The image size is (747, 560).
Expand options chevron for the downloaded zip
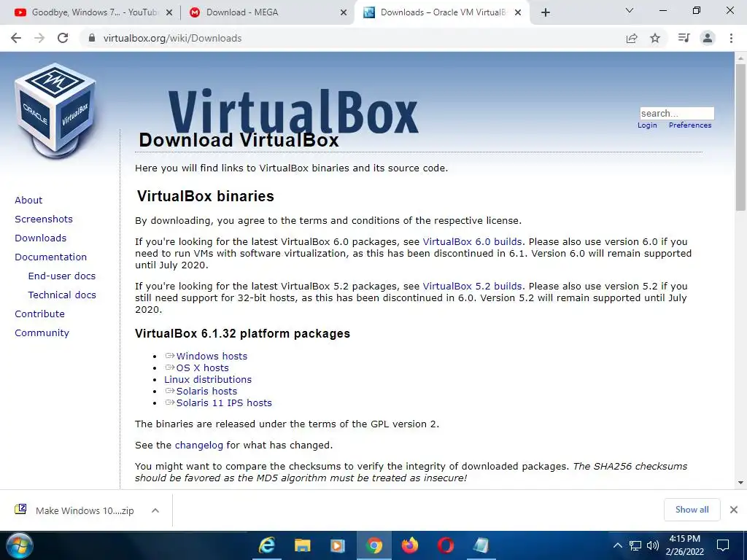pos(155,510)
